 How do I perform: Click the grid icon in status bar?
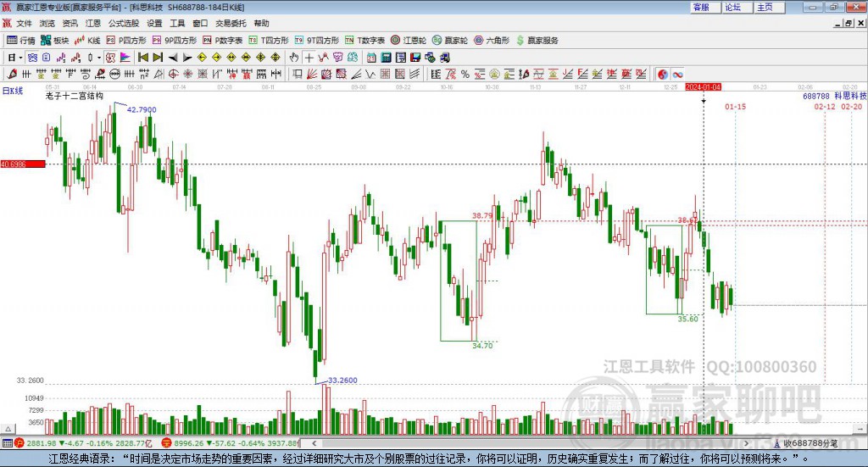click(x=7, y=443)
